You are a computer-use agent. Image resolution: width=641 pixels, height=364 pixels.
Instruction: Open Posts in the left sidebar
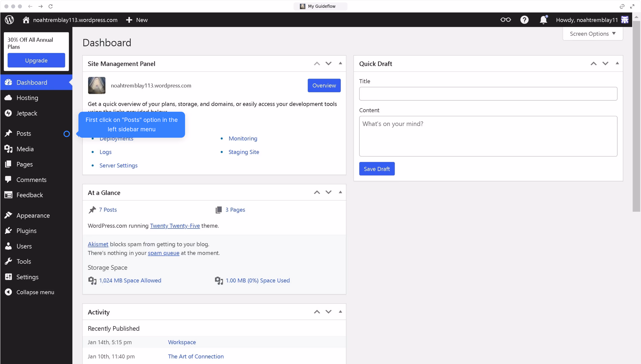coord(24,133)
